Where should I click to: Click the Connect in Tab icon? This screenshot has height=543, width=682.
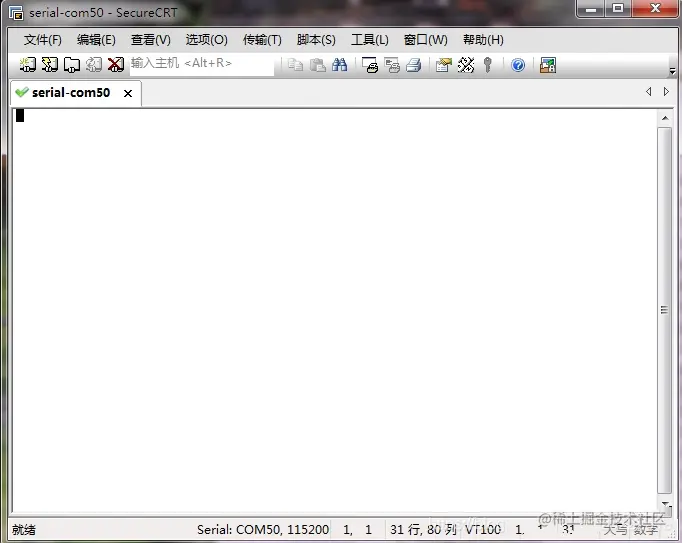pyautogui.click(x=72, y=65)
